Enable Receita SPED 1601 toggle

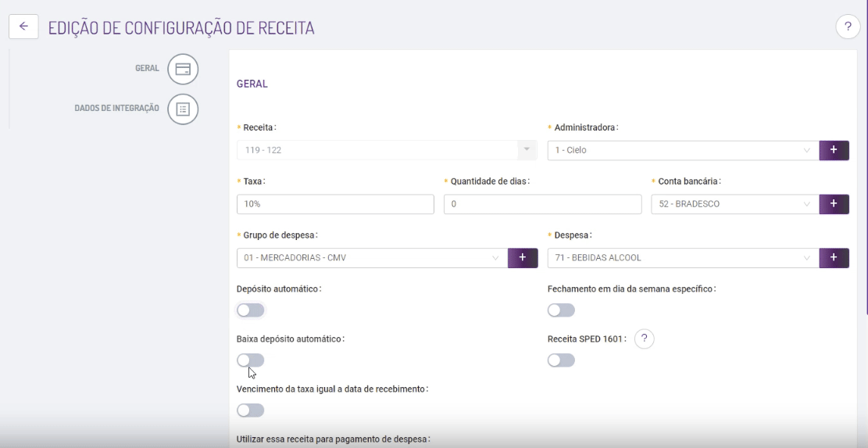coord(561,360)
